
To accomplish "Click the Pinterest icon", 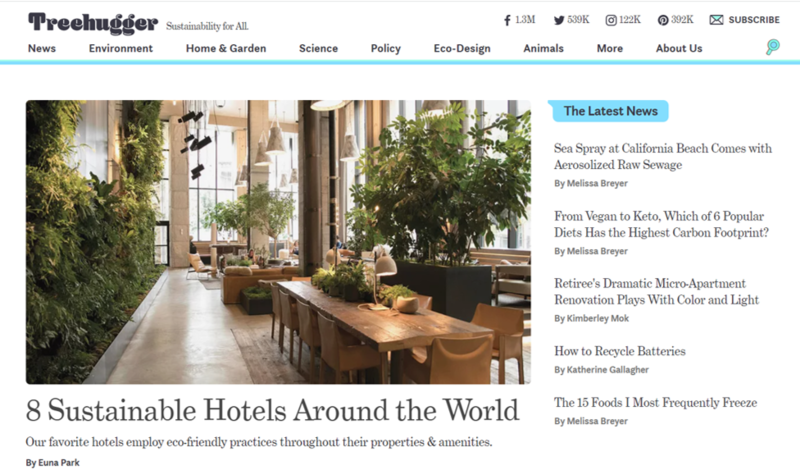I will pos(663,20).
